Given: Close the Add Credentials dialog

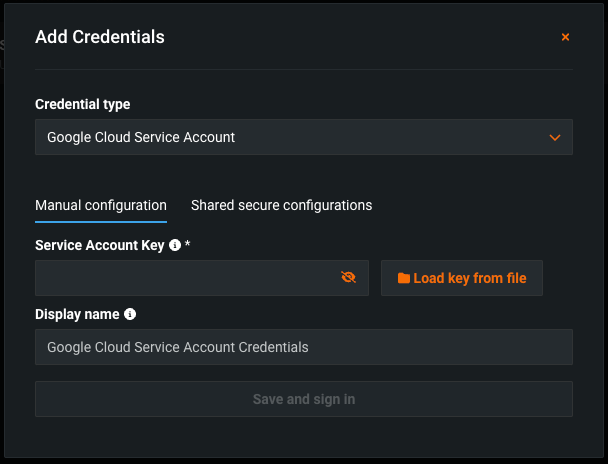Looking at the screenshot, I should click(565, 37).
